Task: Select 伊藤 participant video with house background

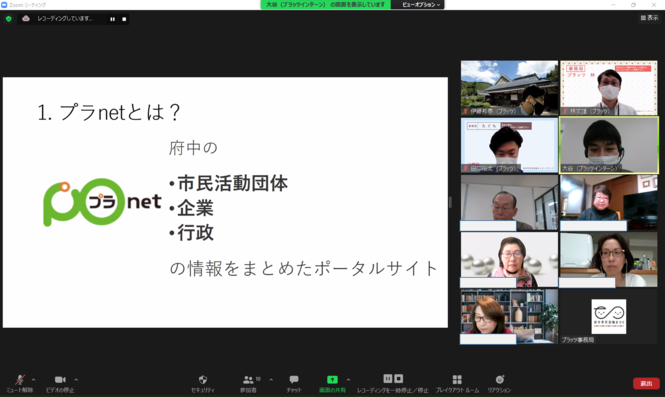Action: point(509,88)
